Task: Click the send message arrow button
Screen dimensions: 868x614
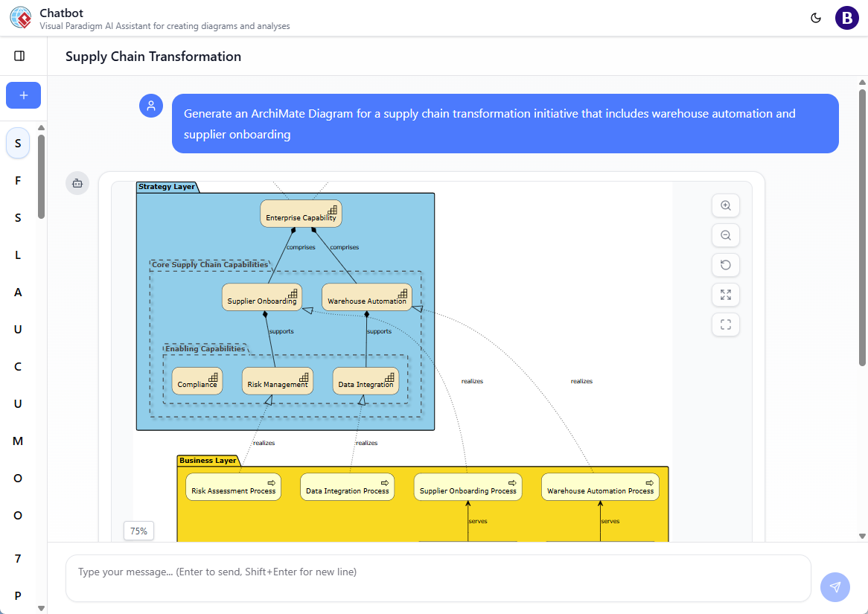Action: click(x=835, y=587)
